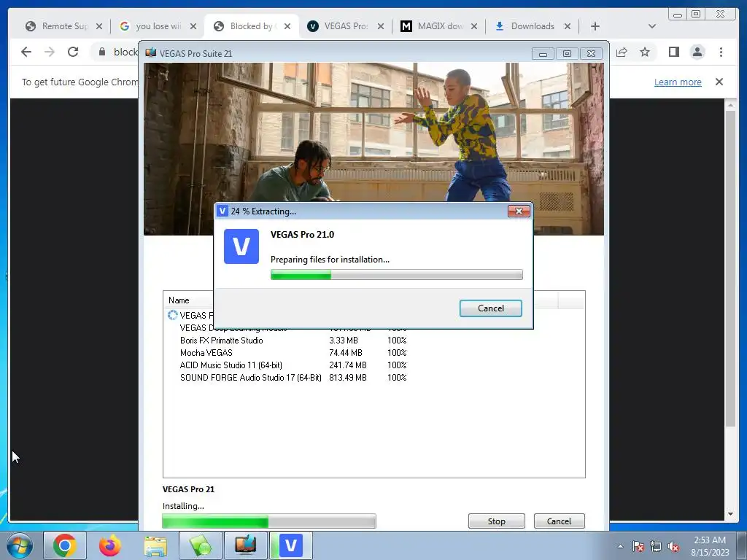The width and height of the screenshot is (747, 560).
Task: Switch to the MAGIX download tab
Action: (438, 26)
